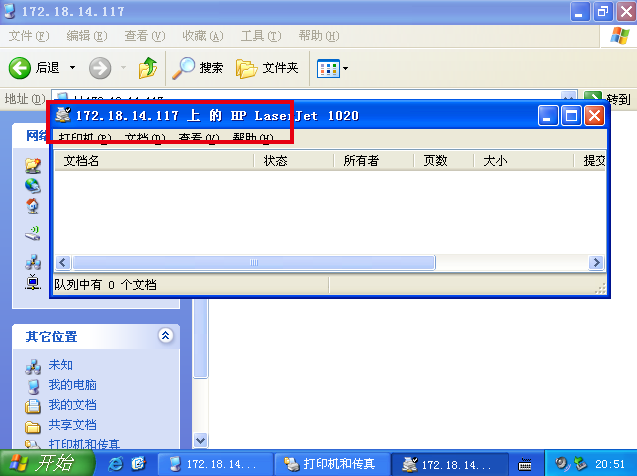Click the clock showing 20:51
637x476 pixels.
point(609,464)
